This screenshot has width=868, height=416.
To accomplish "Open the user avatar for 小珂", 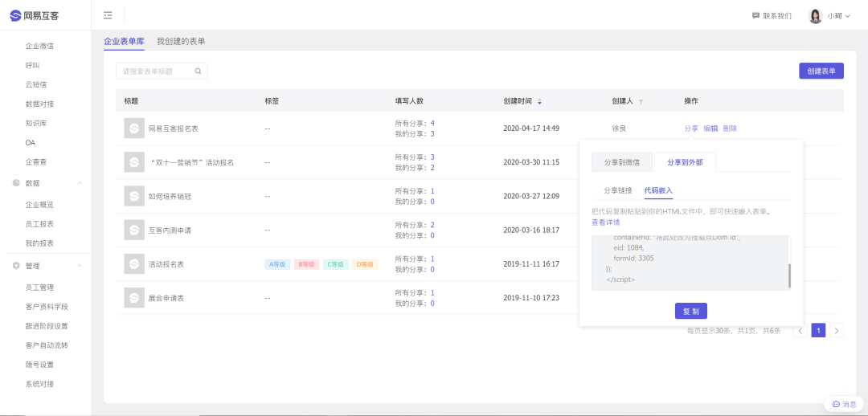I will point(816,16).
